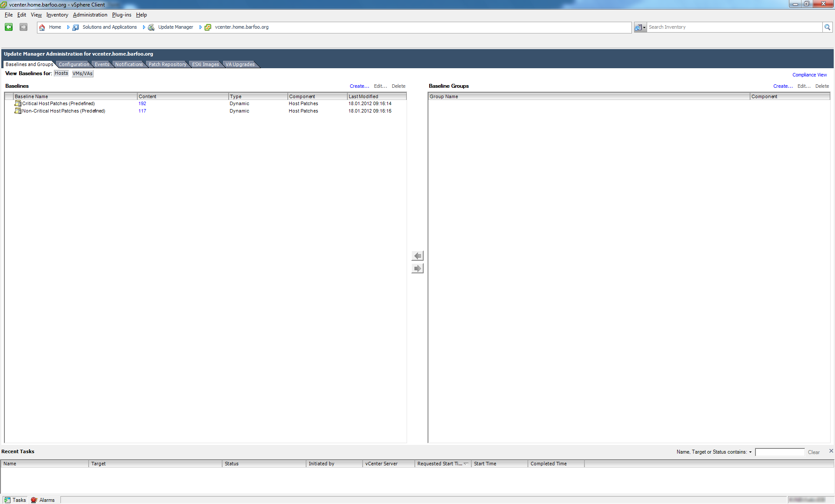Viewport: 835px width, 504px height.
Task: Expand the Home breadcrumb arrow
Action: point(68,27)
